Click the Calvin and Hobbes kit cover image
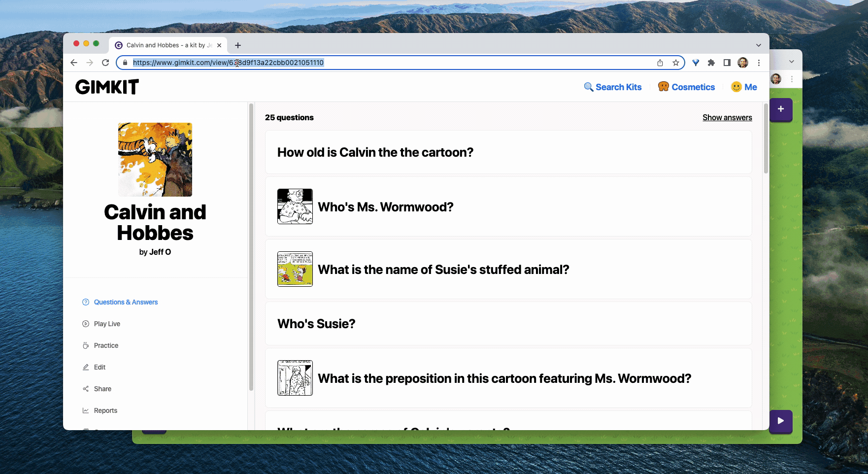The width and height of the screenshot is (868, 474). tap(155, 160)
